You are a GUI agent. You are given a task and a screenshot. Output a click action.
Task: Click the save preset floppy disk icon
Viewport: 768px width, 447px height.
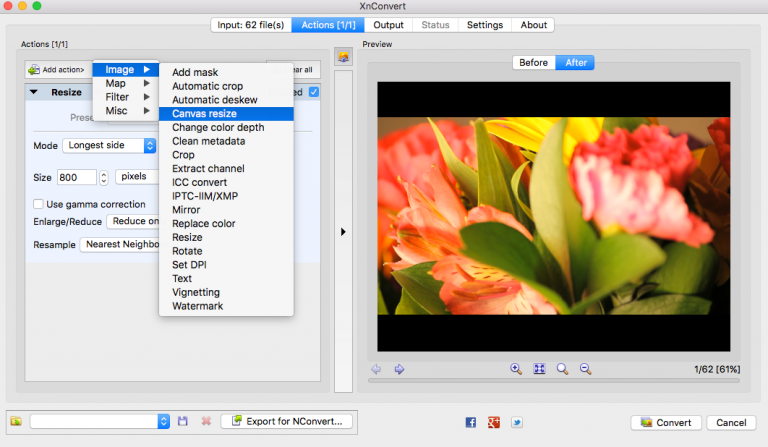[x=183, y=422]
